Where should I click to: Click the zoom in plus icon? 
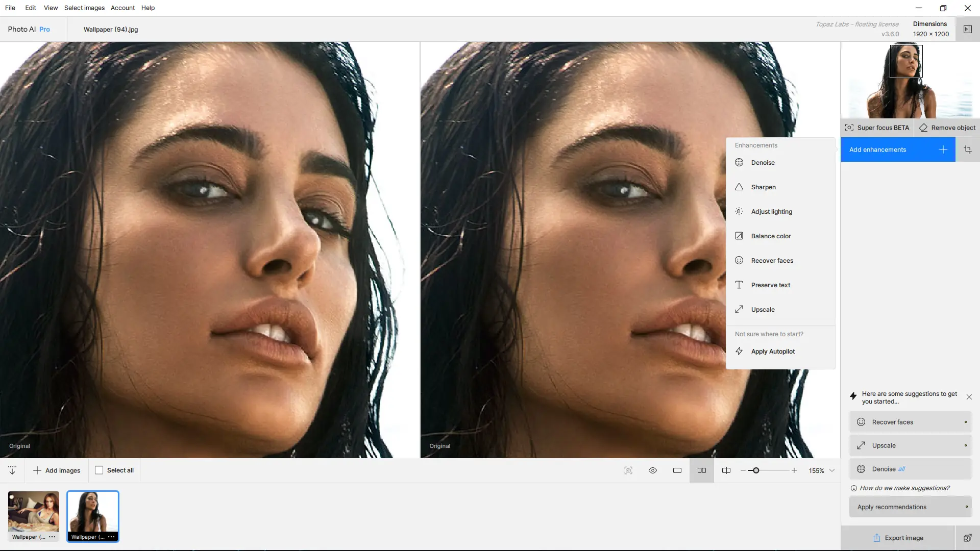click(794, 470)
